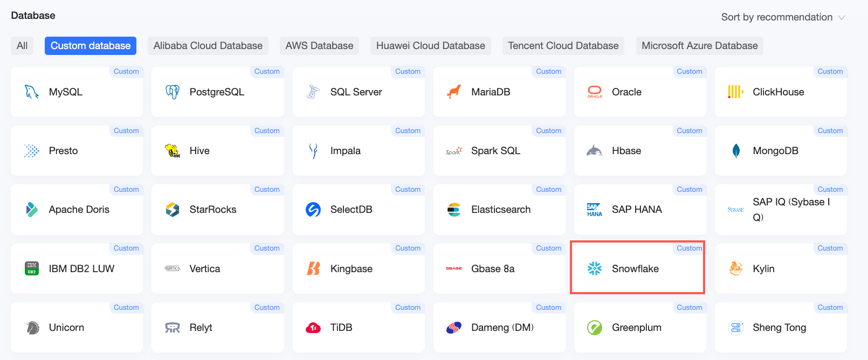Viewport: 868px width, 360px height.
Task: Click the Vertica logo icon
Action: click(x=173, y=268)
